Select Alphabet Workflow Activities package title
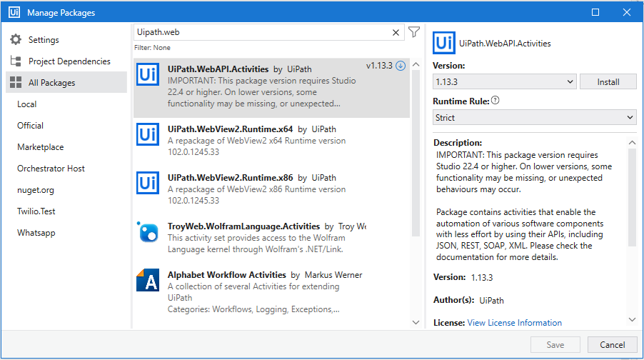Viewport: 644px width, 360px height. click(227, 274)
